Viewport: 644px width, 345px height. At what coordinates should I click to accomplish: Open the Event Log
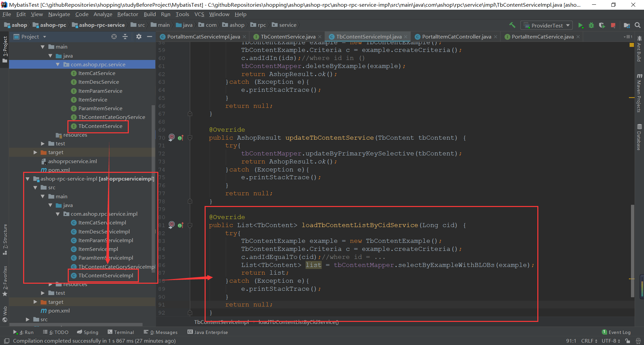tap(616, 332)
